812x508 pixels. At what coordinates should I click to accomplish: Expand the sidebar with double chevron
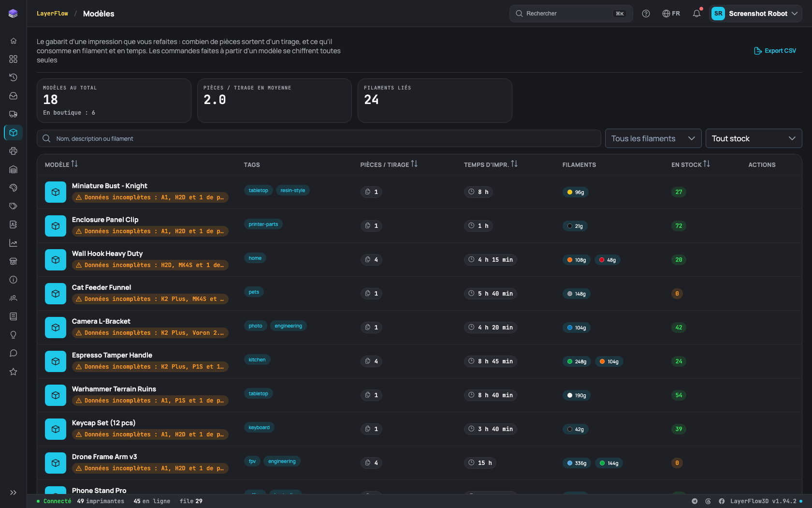point(13,493)
